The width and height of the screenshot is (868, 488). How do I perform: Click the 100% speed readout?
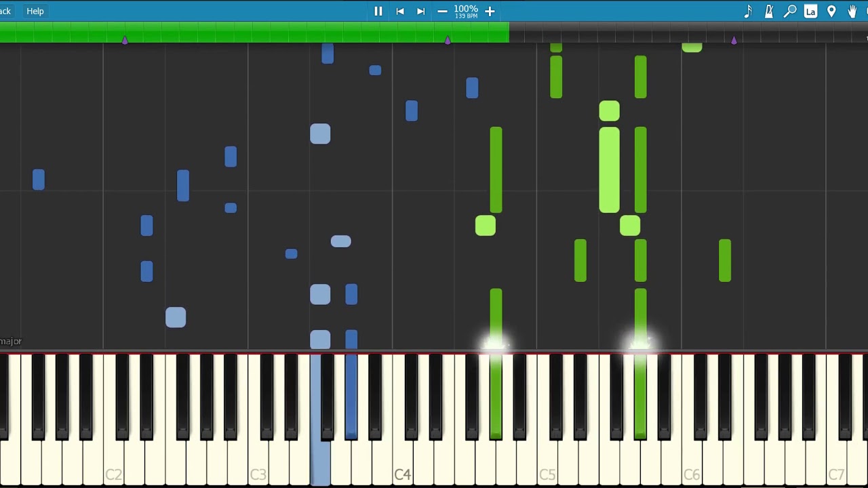click(x=466, y=9)
